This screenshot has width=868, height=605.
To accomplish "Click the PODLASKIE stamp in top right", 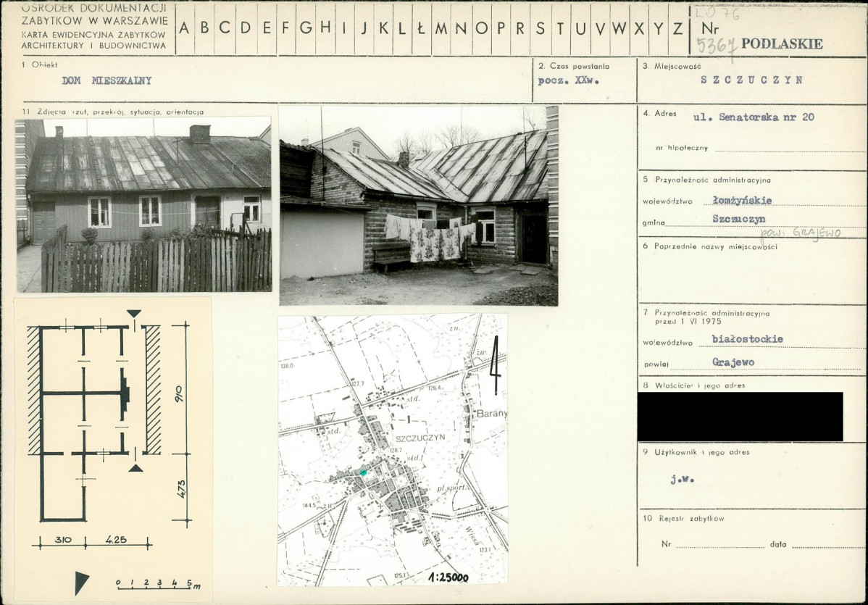I will [782, 43].
